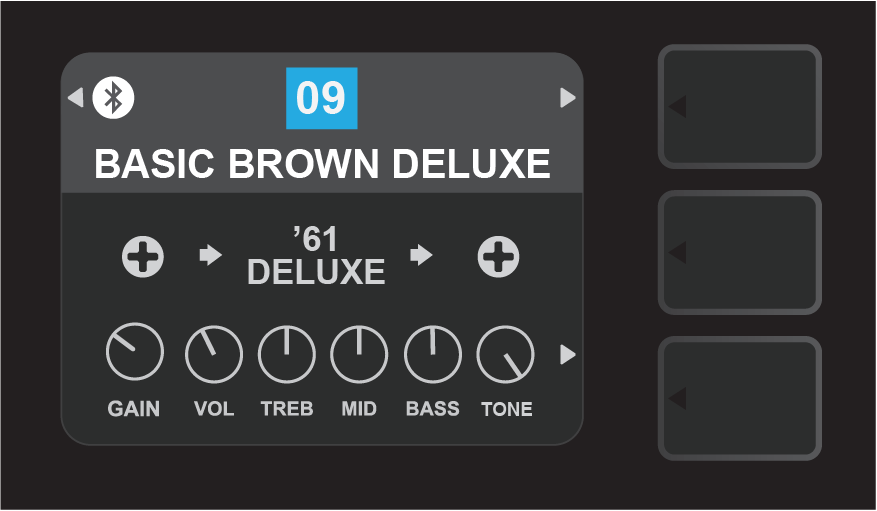
Task: Select the BASS knob
Action: [433, 354]
